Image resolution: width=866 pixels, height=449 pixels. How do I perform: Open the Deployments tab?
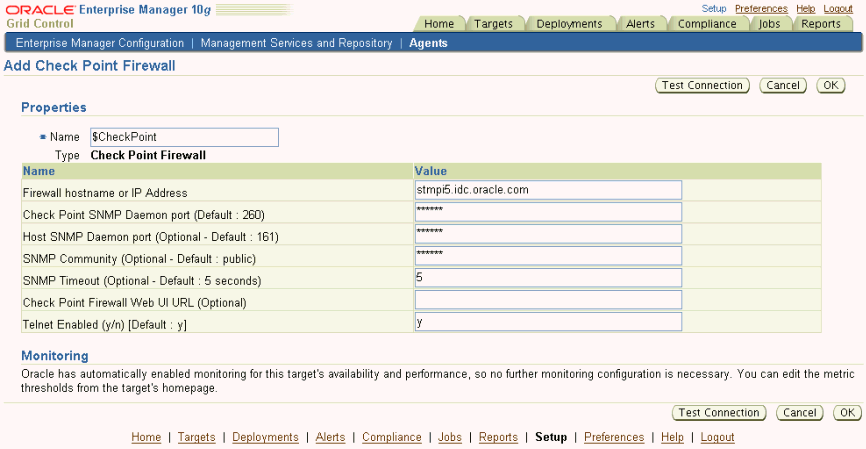[569, 24]
